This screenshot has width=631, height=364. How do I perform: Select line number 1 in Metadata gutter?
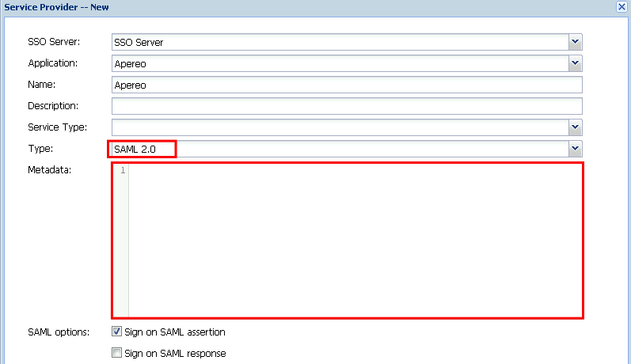click(x=123, y=171)
